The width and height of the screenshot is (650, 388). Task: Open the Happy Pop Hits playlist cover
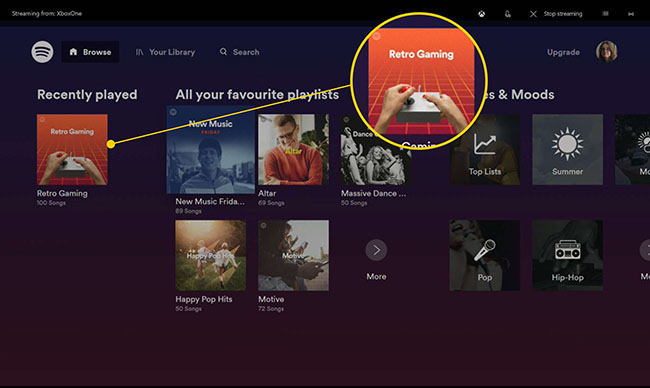pos(211,255)
